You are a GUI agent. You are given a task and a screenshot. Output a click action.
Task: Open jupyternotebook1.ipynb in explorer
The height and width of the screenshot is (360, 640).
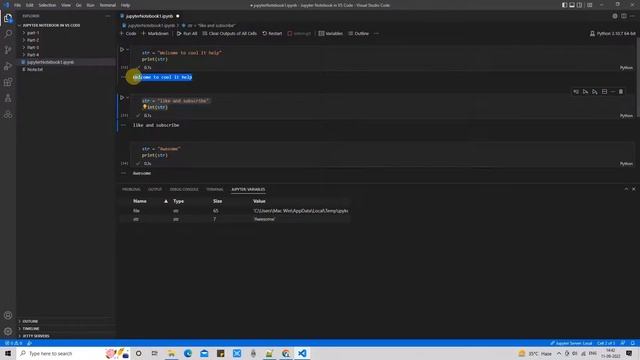65,62
